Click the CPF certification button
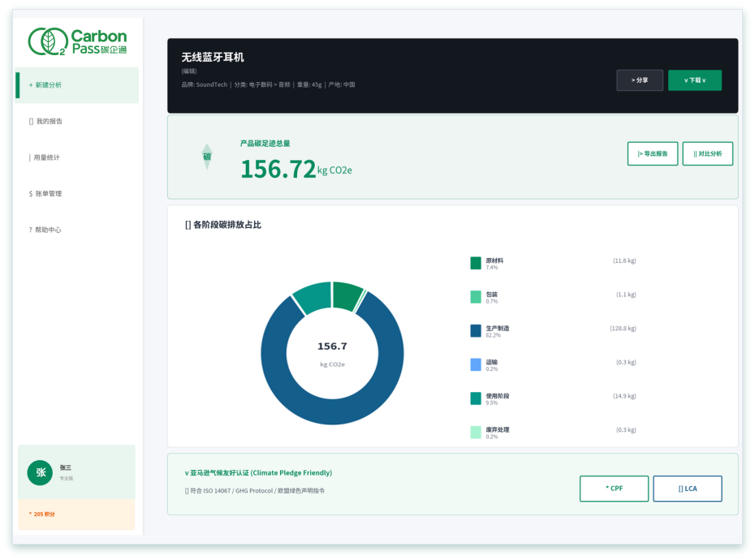This screenshot has width=755, height=560. [614, 489]
